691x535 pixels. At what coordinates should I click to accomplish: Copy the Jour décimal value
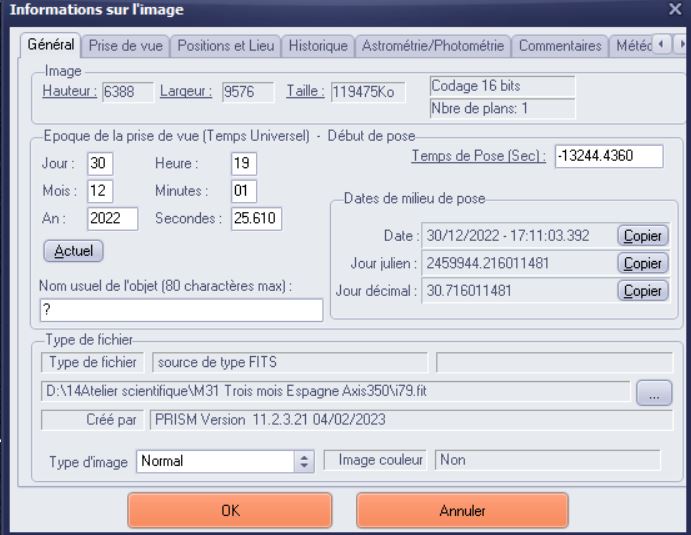tap(642, 290)
